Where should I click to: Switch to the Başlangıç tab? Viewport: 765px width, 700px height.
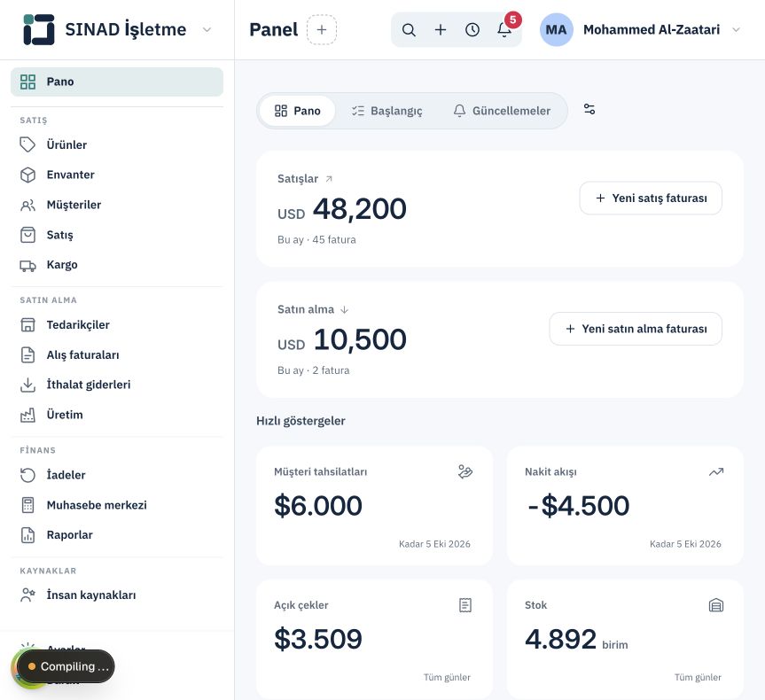click(x=386, y=111)
